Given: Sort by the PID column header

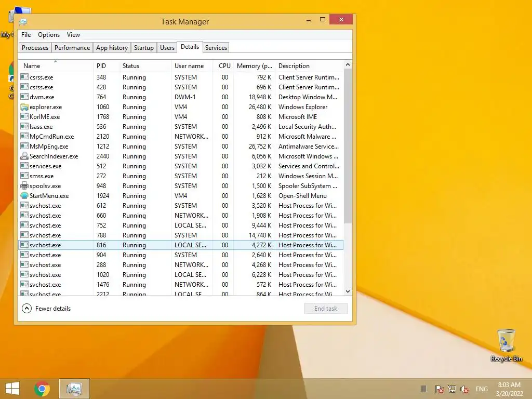Looking at the screenshot, I should click(x=106, y=66).
